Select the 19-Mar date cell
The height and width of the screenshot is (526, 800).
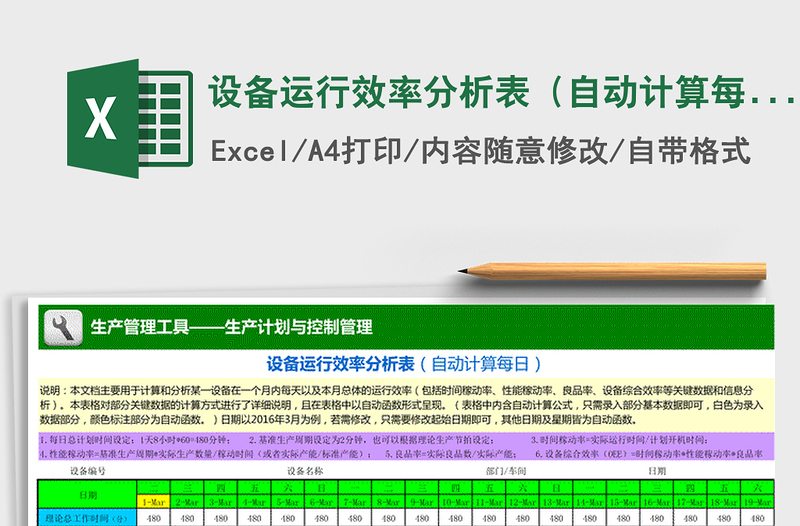coord(758,503)
